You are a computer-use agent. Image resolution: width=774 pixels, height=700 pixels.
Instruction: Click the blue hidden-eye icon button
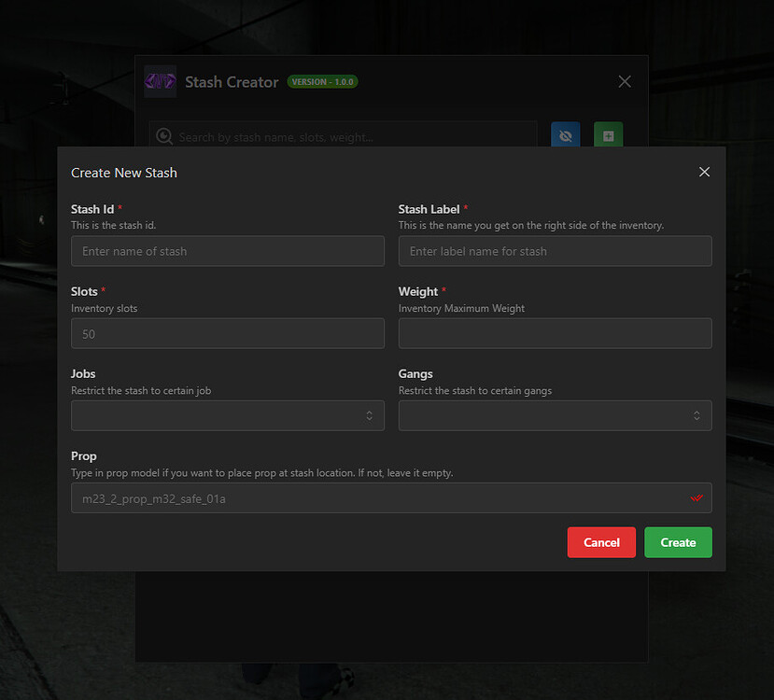coord(565,135)
